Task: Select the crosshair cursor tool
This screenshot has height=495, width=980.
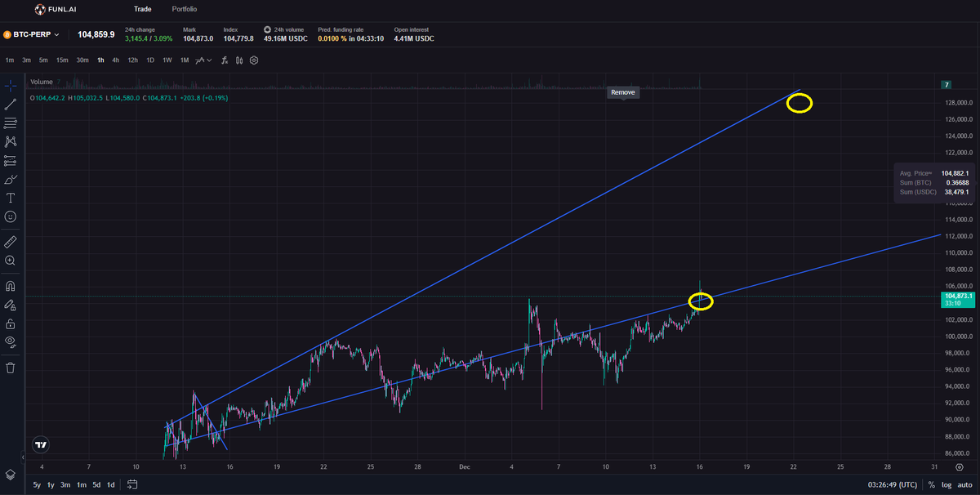Action: coord(10,85)
